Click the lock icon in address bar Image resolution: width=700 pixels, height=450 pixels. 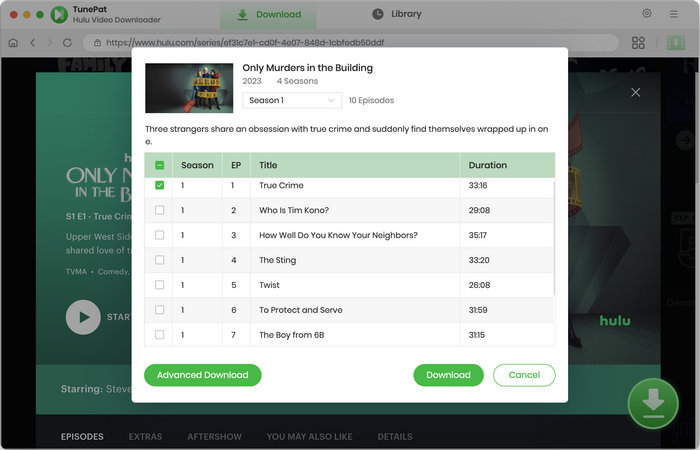pyautogui.click(x=97, y=43)
